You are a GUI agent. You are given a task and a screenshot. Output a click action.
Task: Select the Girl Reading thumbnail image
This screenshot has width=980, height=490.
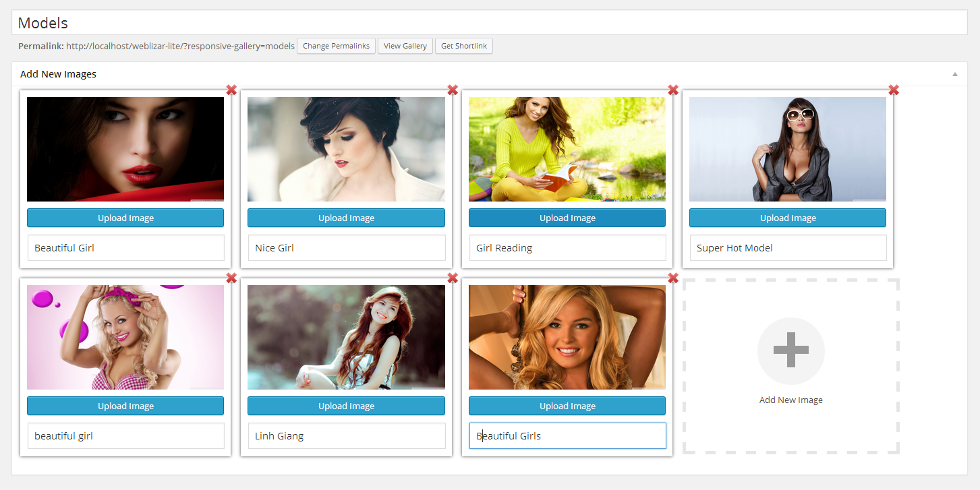click(567, 149)
